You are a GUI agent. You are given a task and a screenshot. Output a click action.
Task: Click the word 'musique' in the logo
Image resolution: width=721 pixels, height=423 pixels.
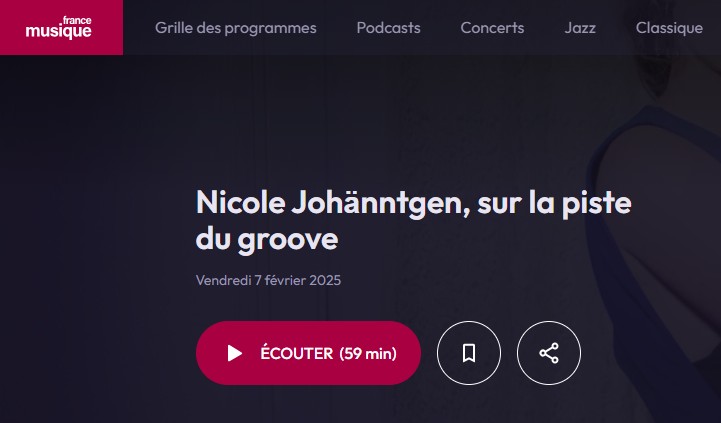click(x=58, y=31)
